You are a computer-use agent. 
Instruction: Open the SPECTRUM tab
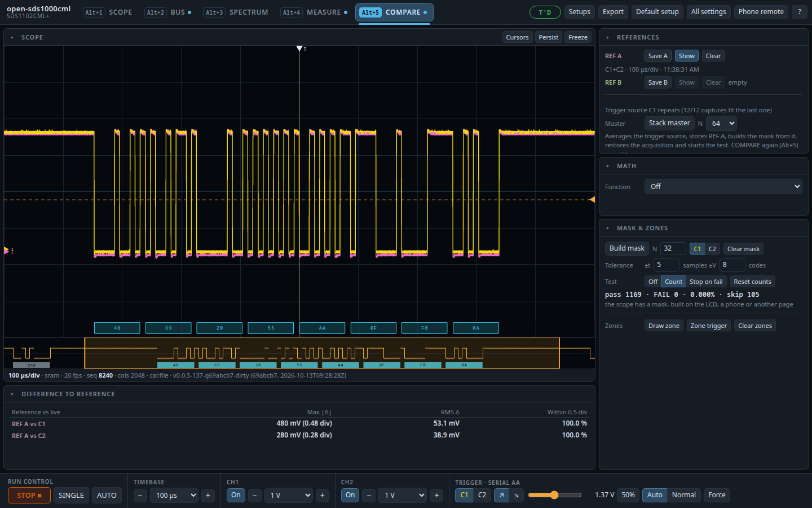[x=236, y=12]
